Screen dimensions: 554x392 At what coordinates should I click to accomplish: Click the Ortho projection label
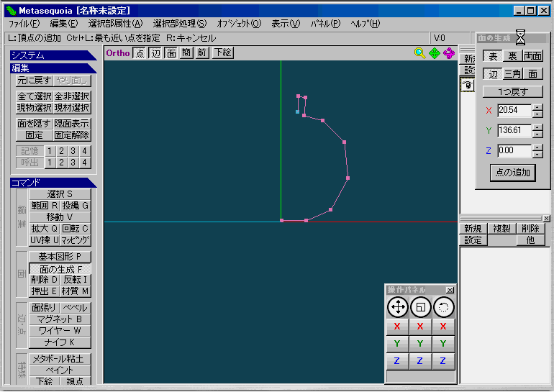point(118,53)
